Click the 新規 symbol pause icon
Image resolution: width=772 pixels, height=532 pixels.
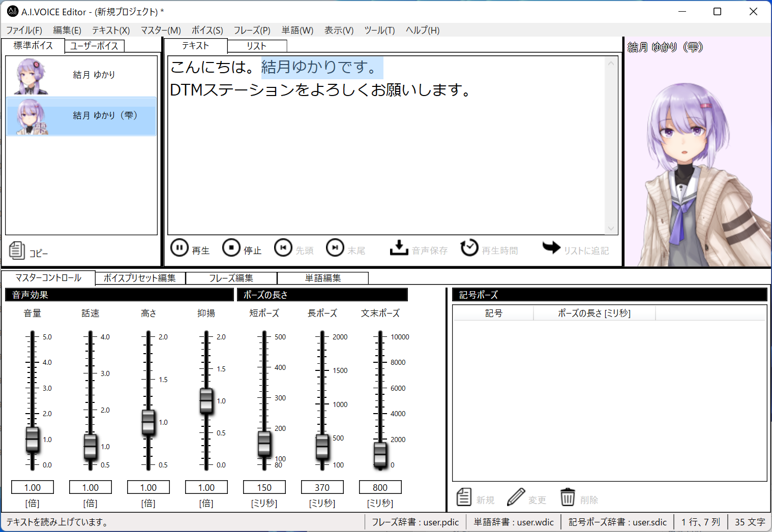click(464, 497)
